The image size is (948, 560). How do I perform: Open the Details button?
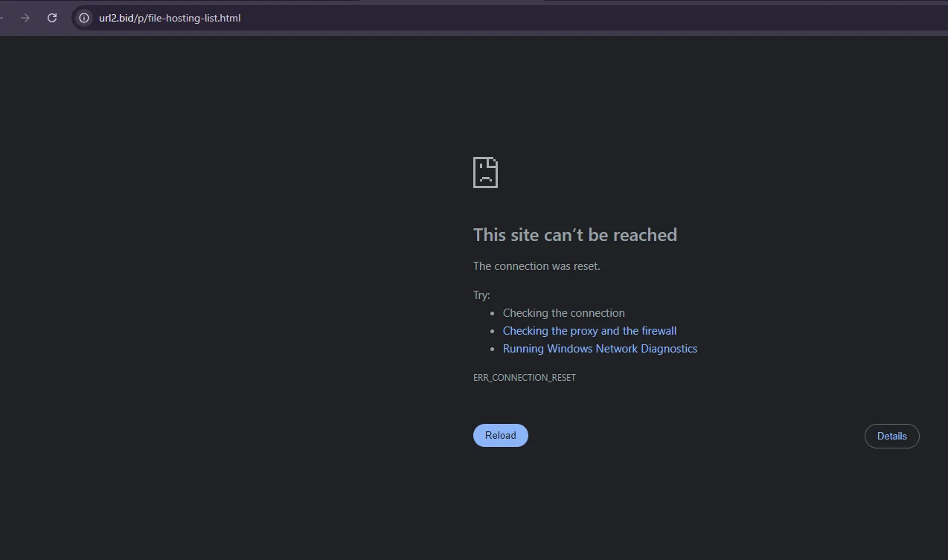click(x=892, y=437)
